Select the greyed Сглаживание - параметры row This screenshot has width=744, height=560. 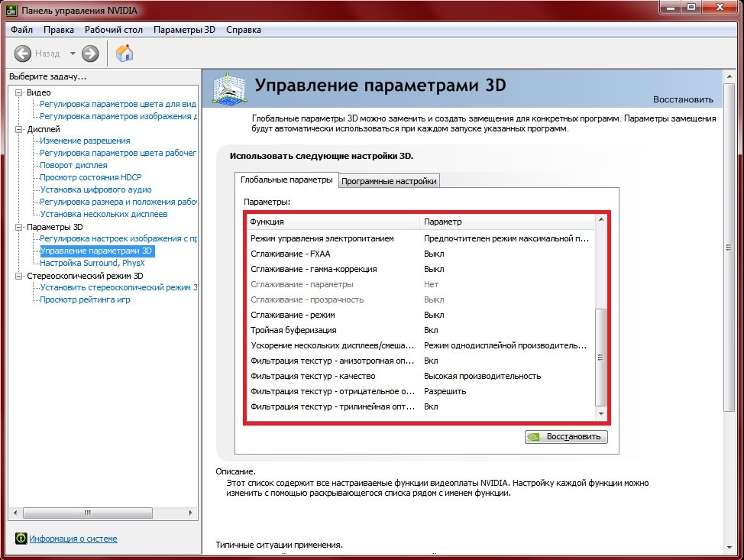(x=420, y=284)
